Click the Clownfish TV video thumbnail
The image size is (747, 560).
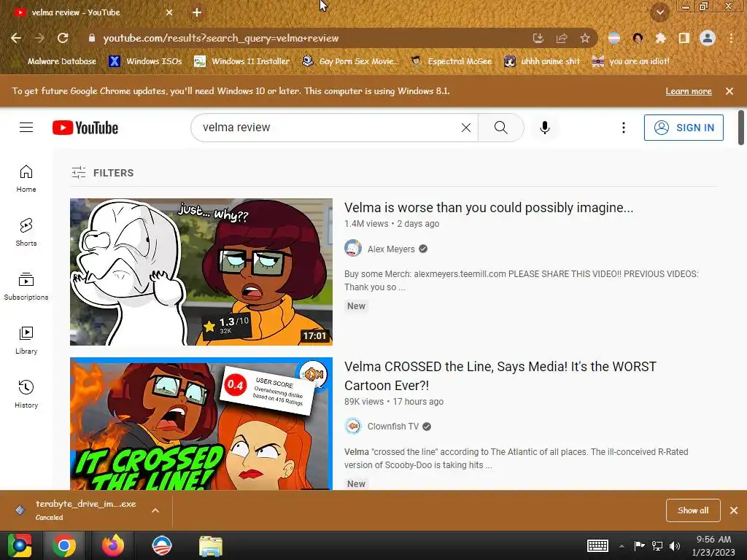click(x=201, y=424)
